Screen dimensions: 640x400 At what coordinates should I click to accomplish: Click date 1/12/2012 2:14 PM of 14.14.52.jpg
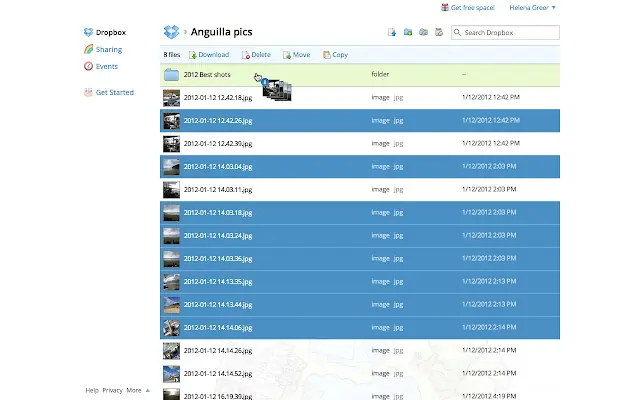489,373
